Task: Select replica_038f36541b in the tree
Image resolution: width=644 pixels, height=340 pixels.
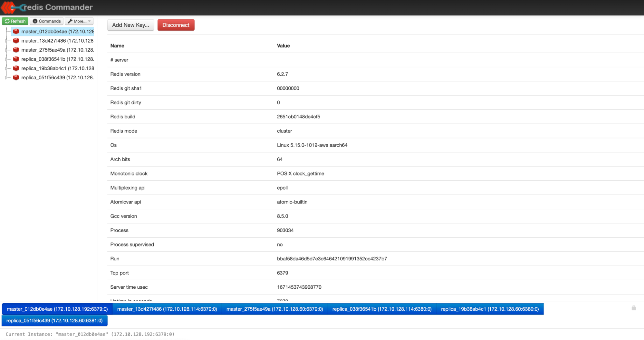Action: point(58,59)
